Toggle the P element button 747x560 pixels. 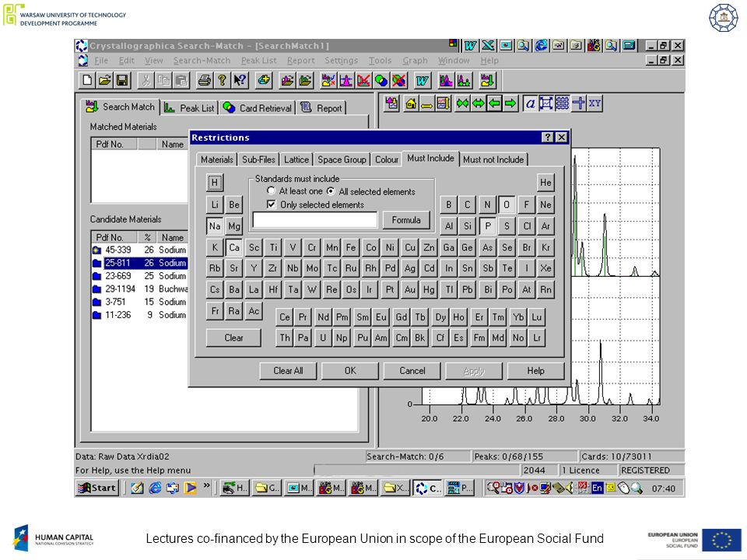[x=487, y=226]
